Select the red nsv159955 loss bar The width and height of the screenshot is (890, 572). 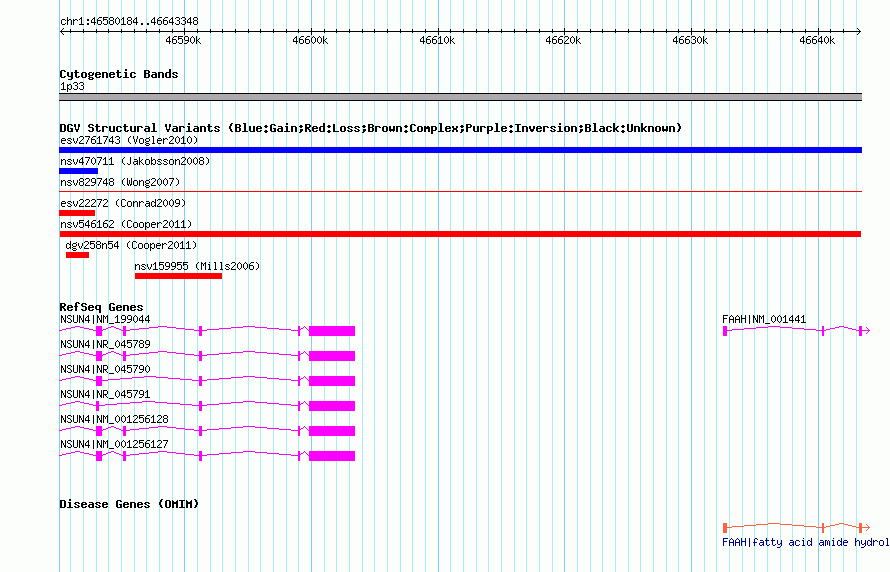(178, 276)
